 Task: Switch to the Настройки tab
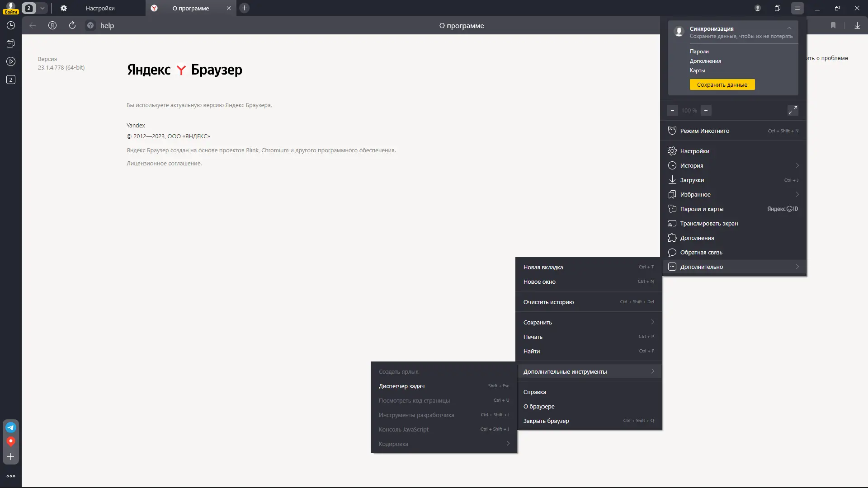tap(100, 8)
